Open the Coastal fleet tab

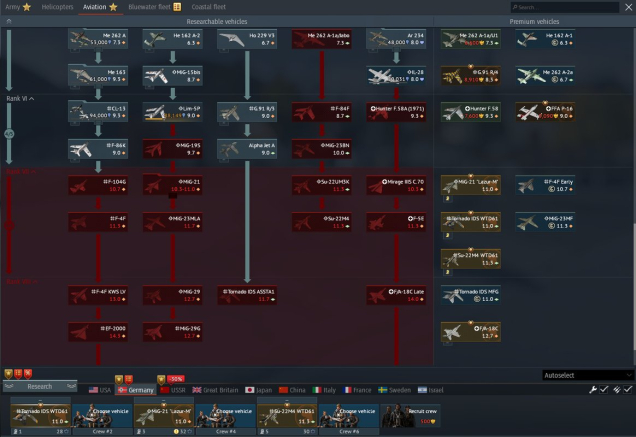point(208,7)
